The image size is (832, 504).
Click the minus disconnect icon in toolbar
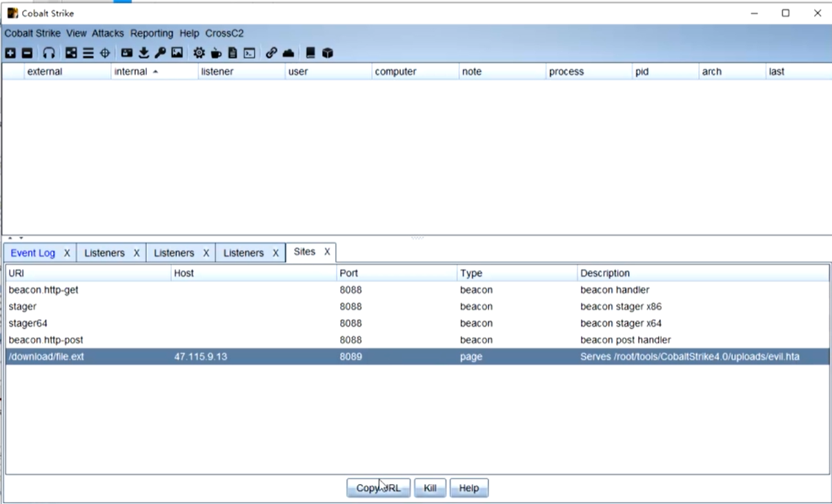pyautogui.click(x=27, y=53)
